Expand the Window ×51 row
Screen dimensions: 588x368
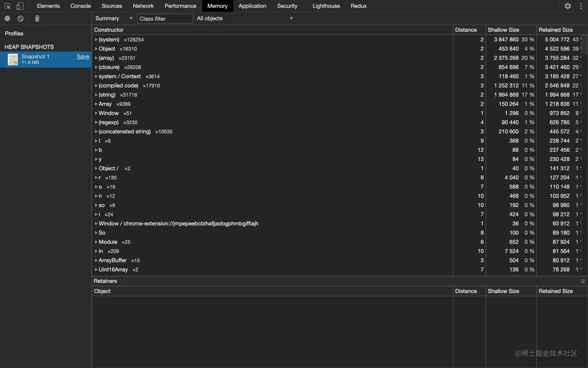click(x=96, y=113)
